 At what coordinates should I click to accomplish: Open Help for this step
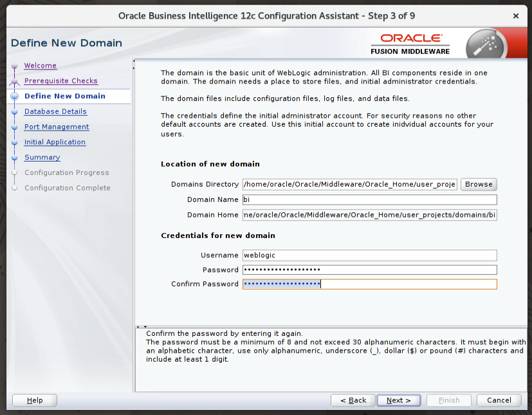(35, 400)
